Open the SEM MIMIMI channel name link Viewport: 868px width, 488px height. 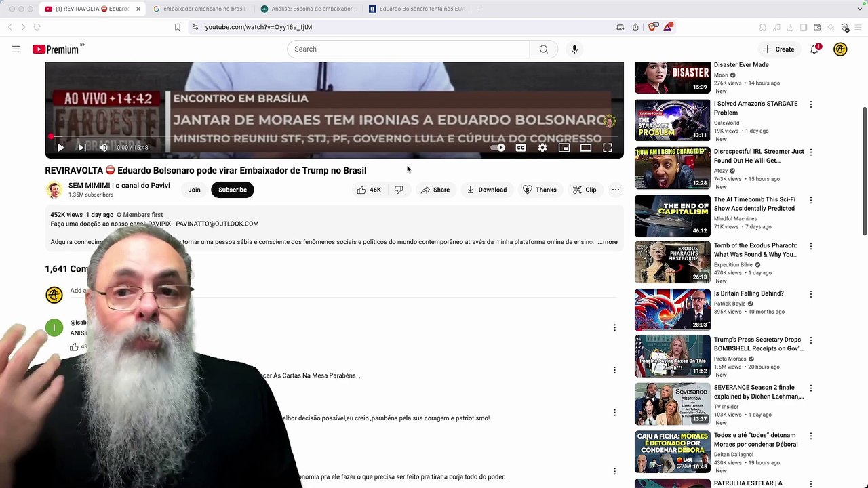point(119,186)
